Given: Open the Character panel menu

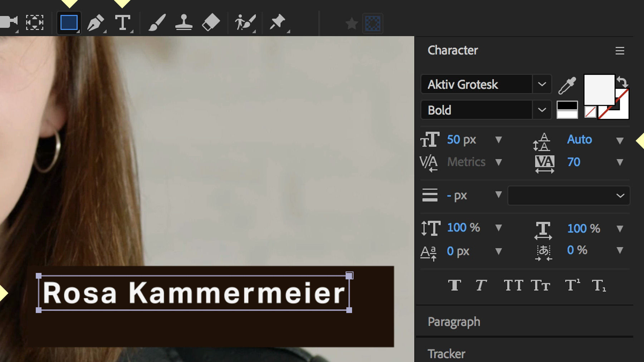Looking at the screenshot, I should [x=620, y=51].
